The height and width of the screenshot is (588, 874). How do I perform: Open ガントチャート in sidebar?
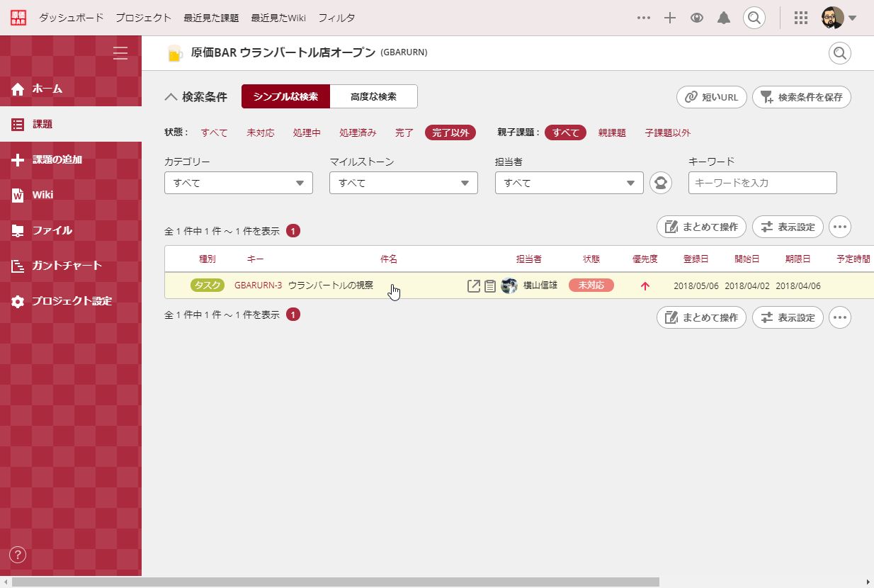[x=71, y=266]
